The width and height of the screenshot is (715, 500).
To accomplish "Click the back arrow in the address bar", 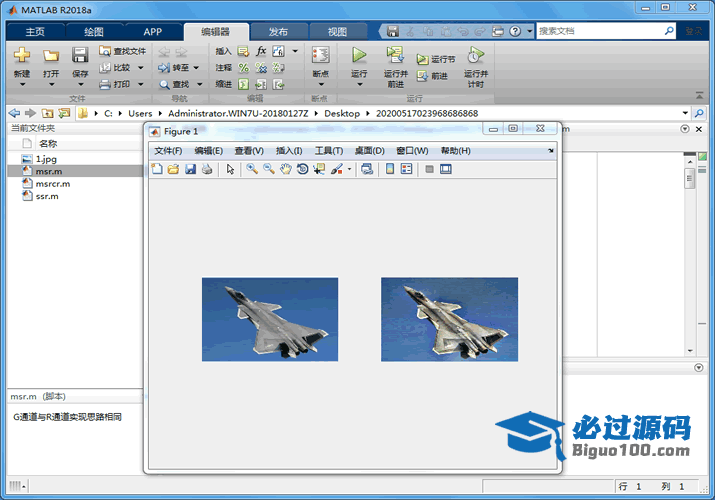I will click(14, 113).
